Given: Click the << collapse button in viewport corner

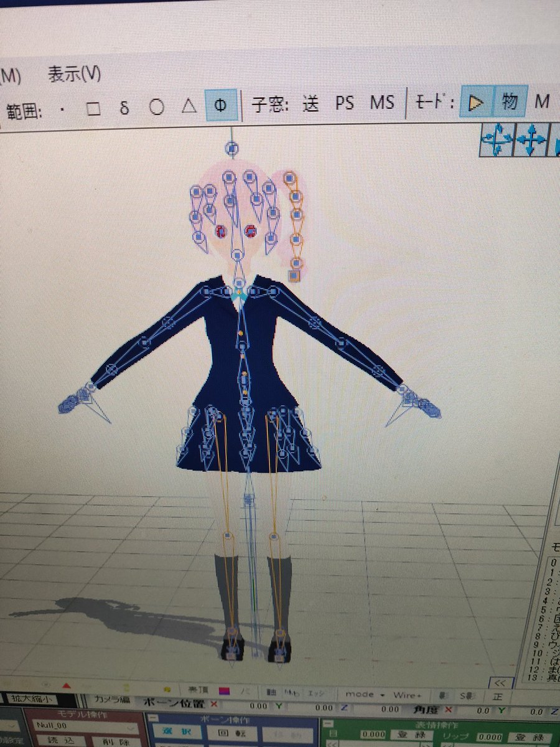Looking at the screenshot, I should 500,682.
